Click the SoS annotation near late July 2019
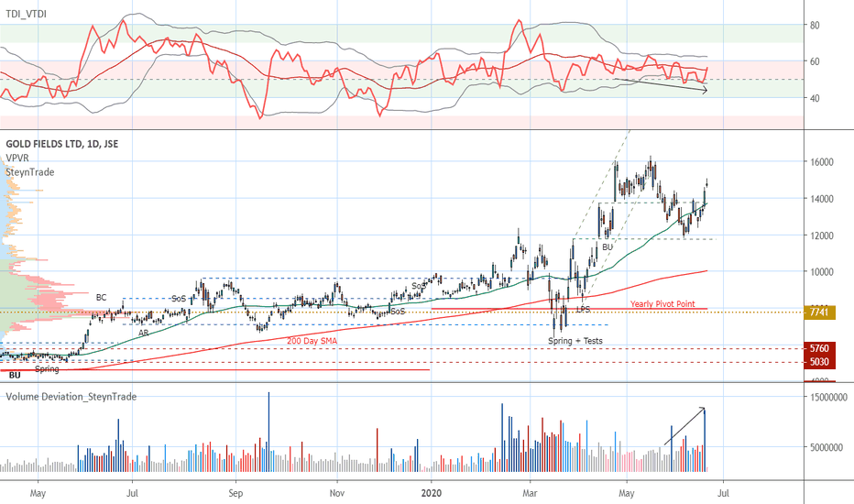 [x=179, y=299]
